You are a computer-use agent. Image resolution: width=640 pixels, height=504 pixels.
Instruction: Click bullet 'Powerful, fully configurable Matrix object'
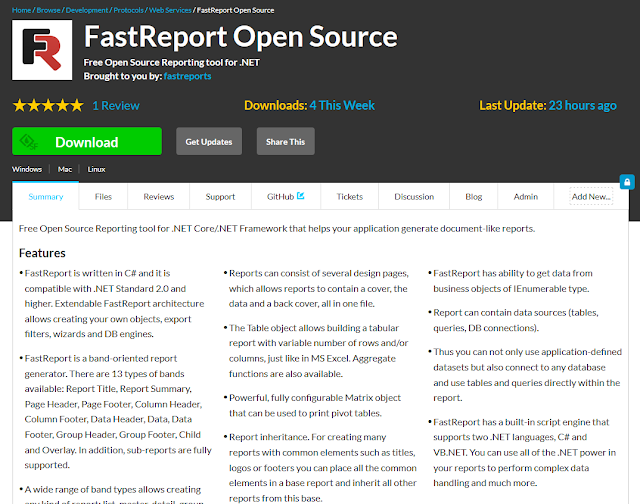click(315, 405)
